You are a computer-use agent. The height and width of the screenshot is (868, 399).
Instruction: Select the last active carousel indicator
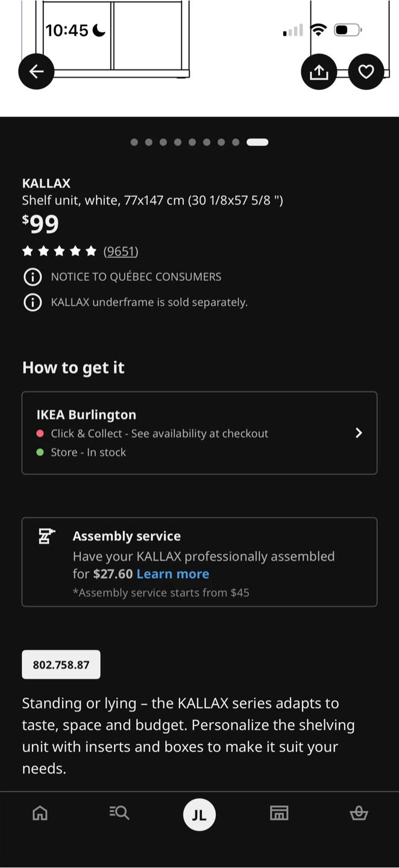pyautogui.click(x=257, y=142)
